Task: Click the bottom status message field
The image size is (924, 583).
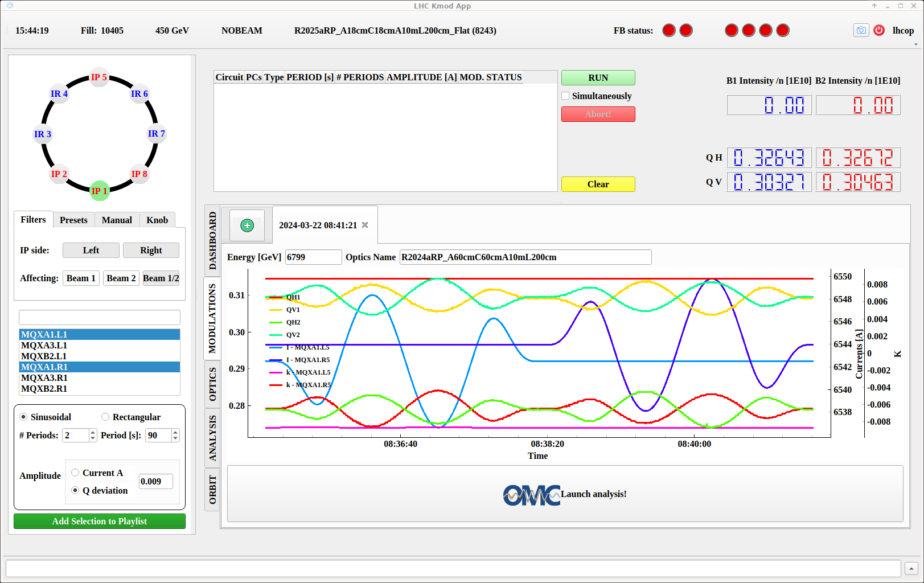Action: pyautogui.click(x=453, y=568)
